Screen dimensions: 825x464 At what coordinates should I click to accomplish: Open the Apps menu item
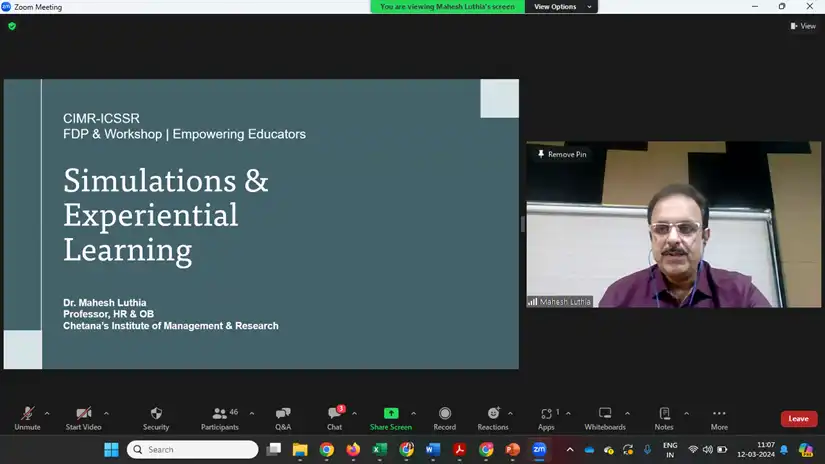pyautogui.click(x=546, y=414)
